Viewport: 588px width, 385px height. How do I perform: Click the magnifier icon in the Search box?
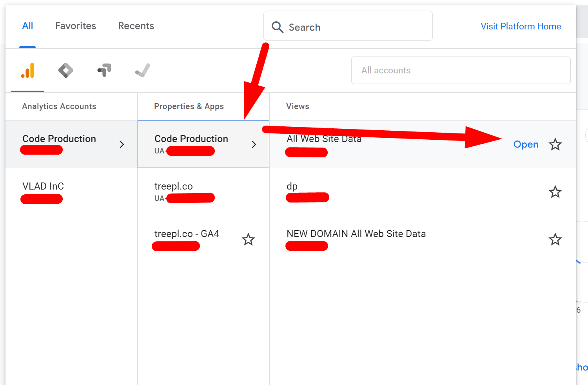coord(278,27)
